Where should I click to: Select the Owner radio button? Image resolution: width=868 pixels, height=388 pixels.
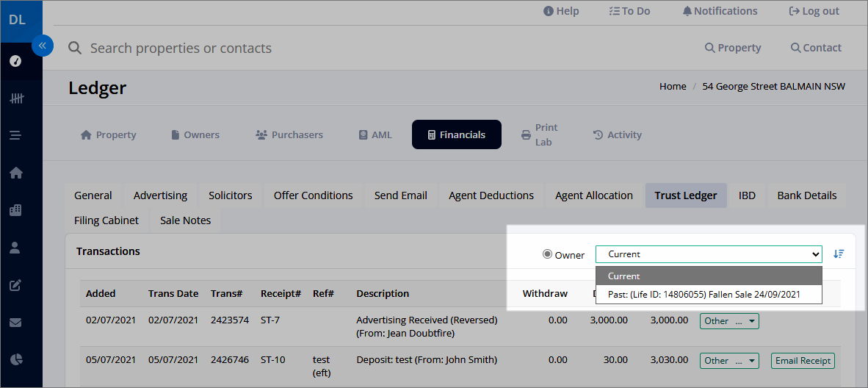coord(548,254)
